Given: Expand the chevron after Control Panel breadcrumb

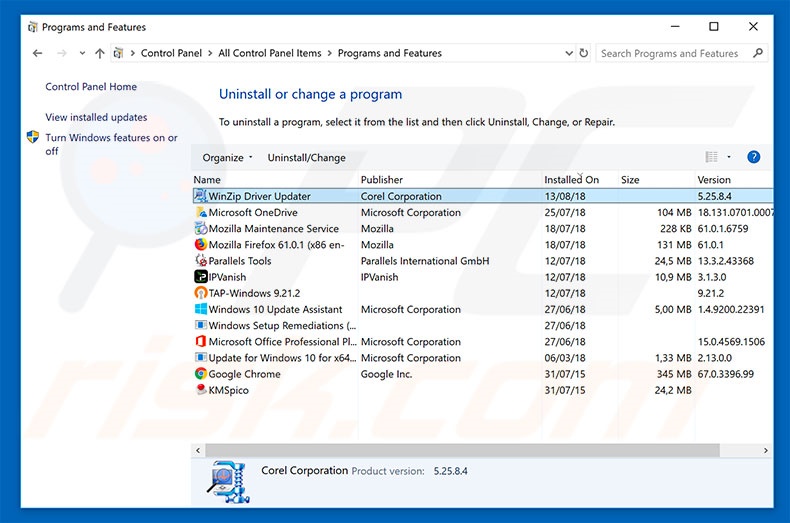Looking at the screenshot, I should (x=210, y=53).
